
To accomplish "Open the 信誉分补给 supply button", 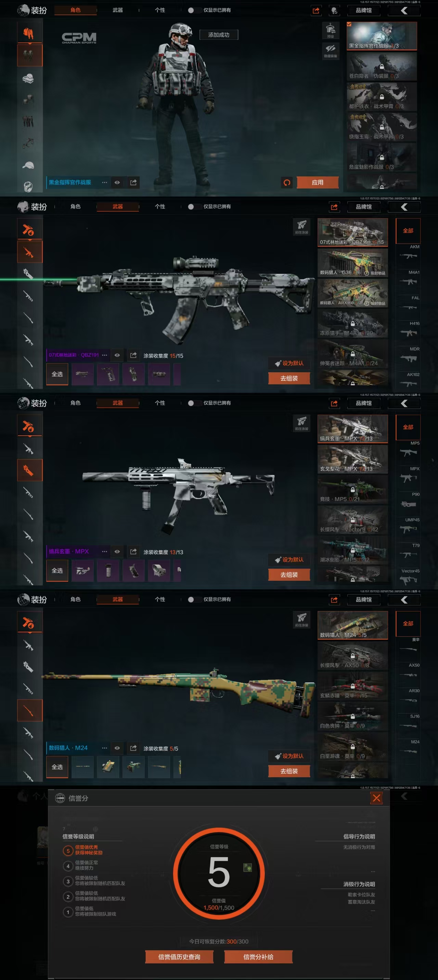I will (x=258, y=957).
